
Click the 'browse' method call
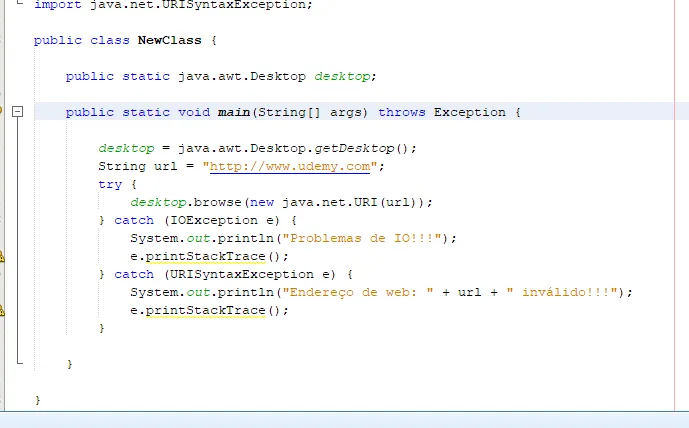click(218, 203)
